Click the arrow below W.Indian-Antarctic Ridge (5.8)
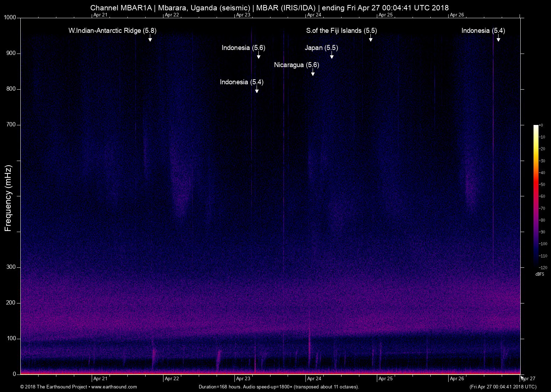551x392 pixels. tap(150, 38)
